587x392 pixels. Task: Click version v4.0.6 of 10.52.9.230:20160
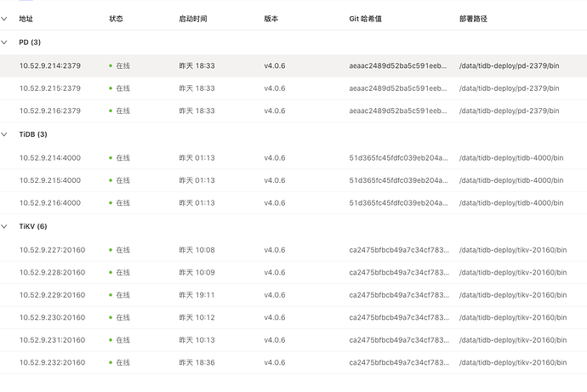tap(275, 317)
